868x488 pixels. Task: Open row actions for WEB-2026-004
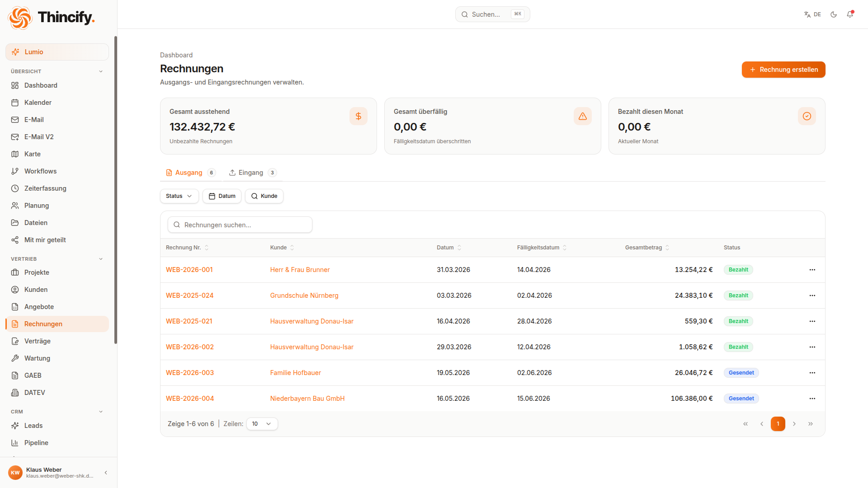(812, 399)
